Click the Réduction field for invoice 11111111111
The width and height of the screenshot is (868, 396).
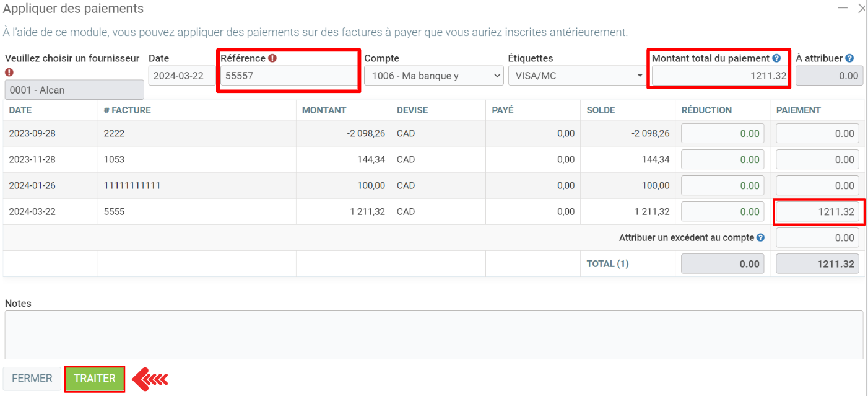(x=722, y=185)
